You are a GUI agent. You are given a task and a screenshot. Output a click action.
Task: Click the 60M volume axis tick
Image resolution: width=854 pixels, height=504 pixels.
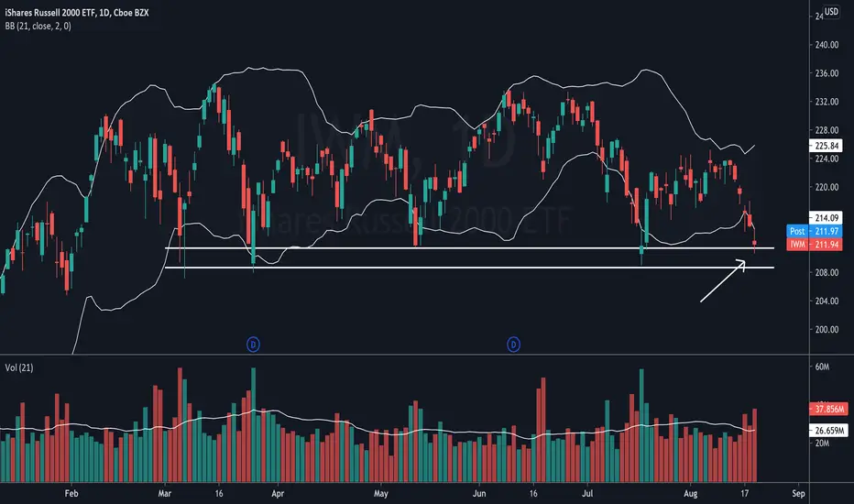tap(822, 367)
